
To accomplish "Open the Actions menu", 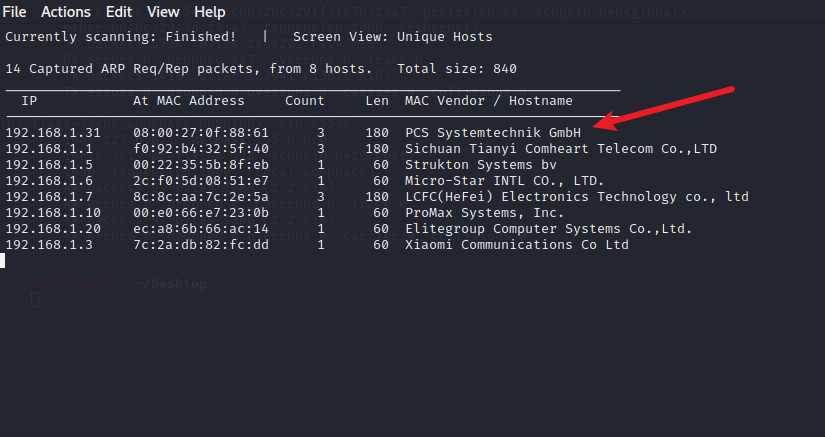I will coord(66,12).
